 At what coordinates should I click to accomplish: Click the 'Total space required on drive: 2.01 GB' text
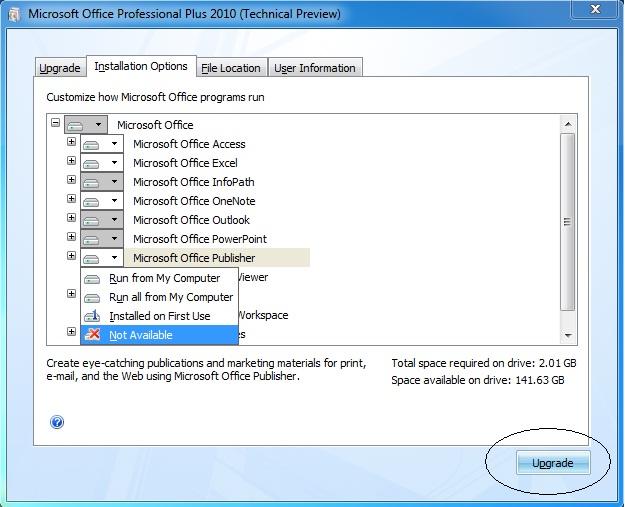coord(483,363)
